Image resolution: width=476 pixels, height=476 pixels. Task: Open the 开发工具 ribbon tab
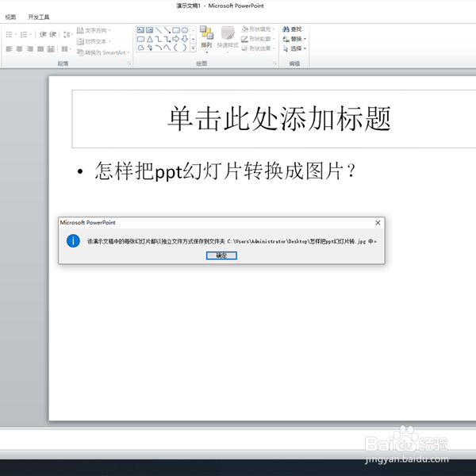39,17
